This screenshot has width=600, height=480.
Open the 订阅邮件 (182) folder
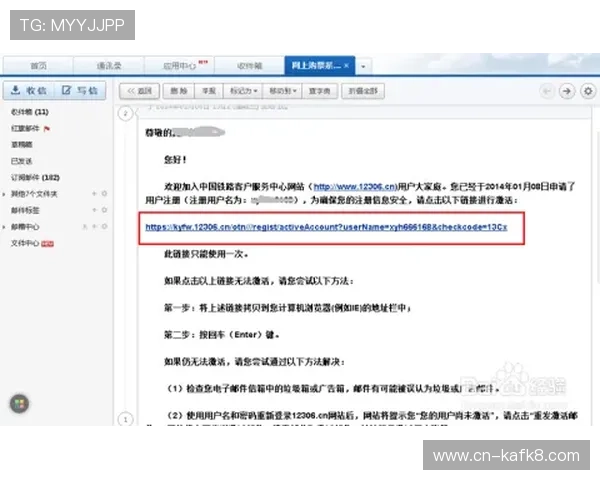(x=35, y=178)
